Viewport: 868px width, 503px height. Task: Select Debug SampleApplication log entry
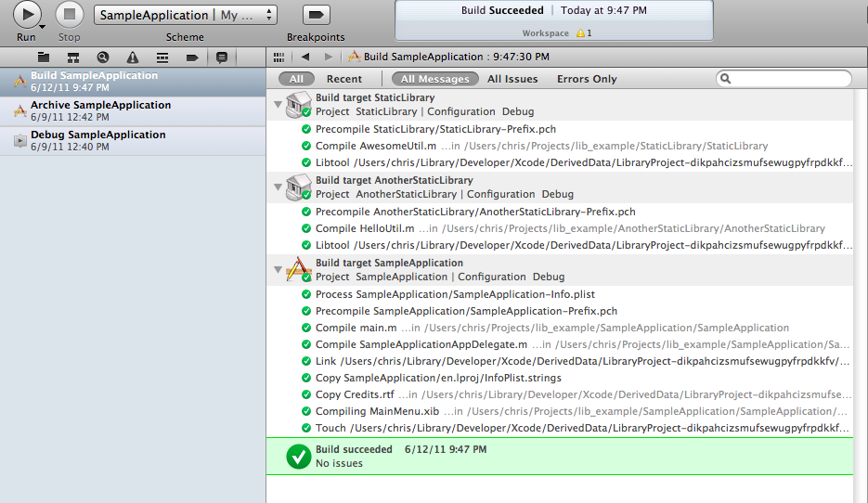pos(133,140)
